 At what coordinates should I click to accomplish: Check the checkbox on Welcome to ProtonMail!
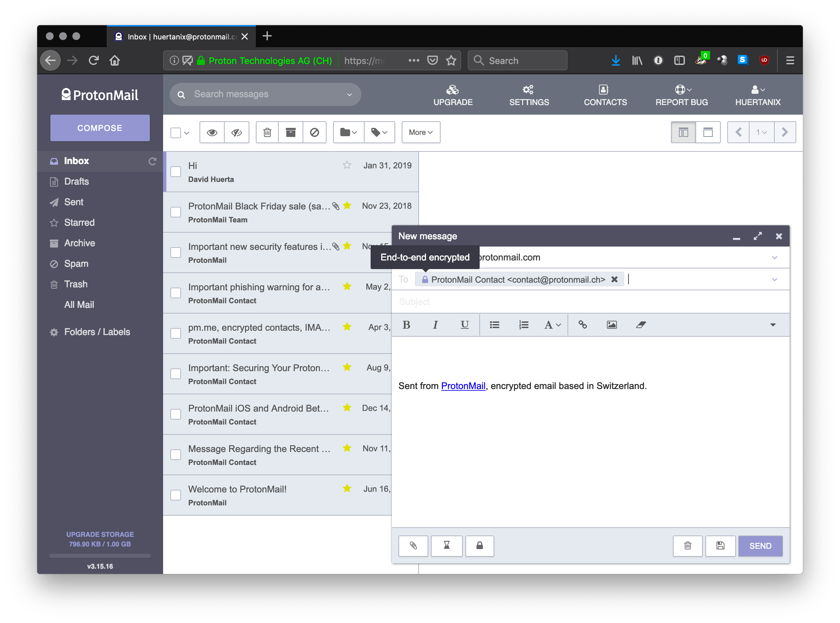(175, 495)
